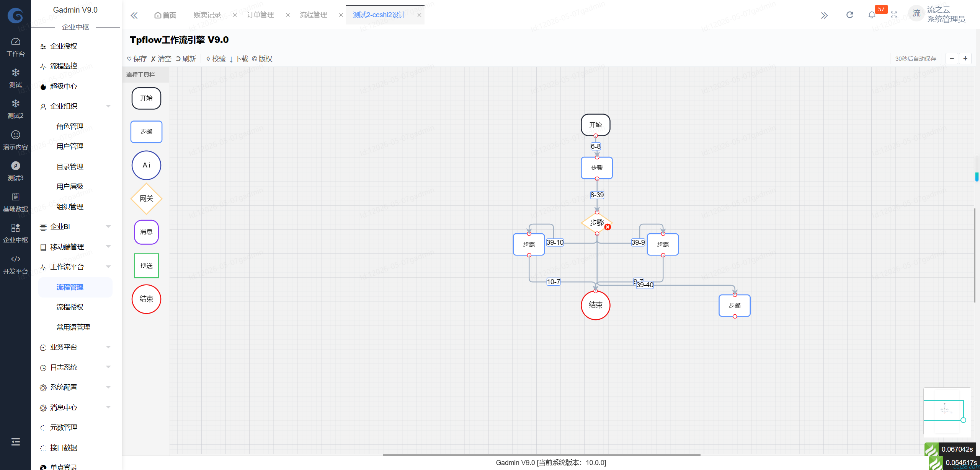Image resolution: width=980 pixels, height=470 pixels.
Task: Click the Gadmin logo icon
Action: 15,15
